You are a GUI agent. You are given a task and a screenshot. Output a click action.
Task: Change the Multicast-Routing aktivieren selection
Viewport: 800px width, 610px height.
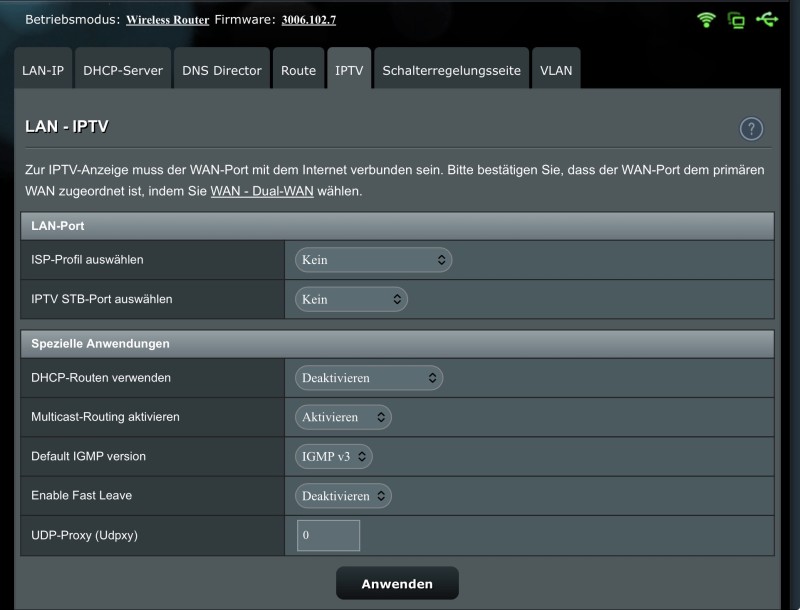[343, 417]
